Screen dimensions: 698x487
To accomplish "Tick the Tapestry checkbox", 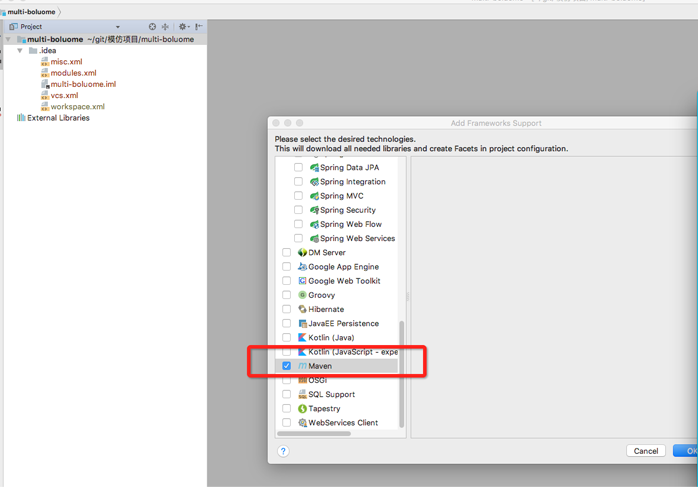I will 287,409.
